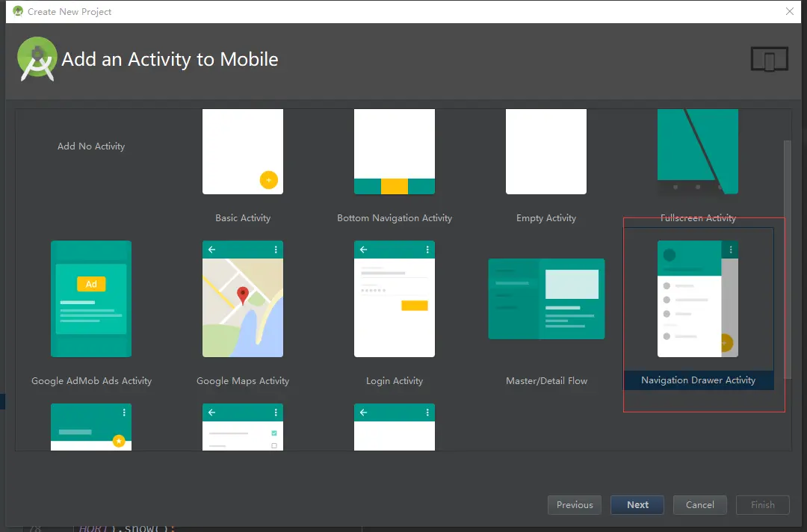Choose the Master/Detail Flow template
This screenshot has height=532, width=807.
click(x=546, y=299)
